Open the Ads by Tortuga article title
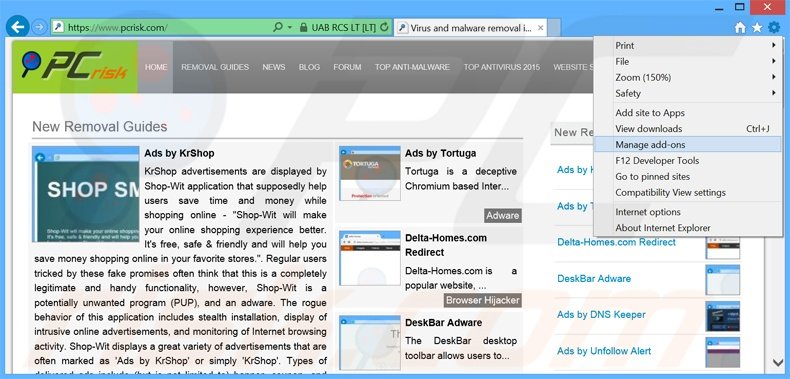Screen dimensions: 790x379 tap(440, 153)
